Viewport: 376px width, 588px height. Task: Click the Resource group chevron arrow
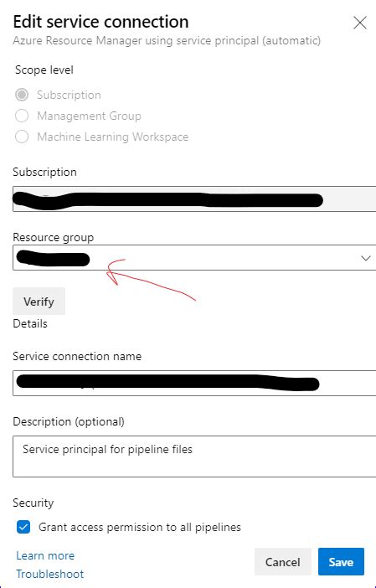pyautogui.click(x=365, y=258)
